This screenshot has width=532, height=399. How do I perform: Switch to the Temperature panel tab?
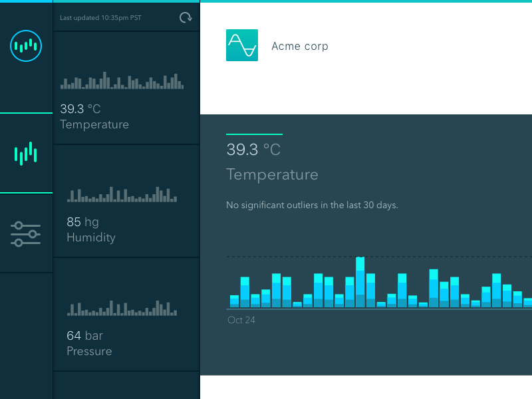tap(273, 174)
